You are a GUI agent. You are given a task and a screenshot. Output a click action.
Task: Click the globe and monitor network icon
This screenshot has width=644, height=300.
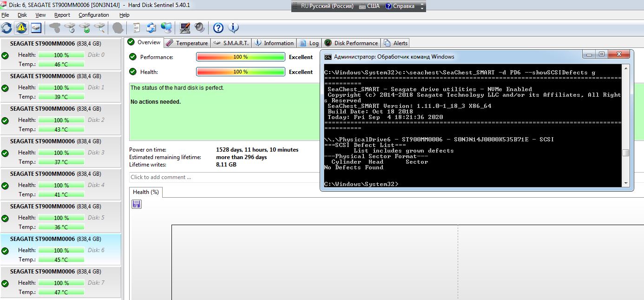166,28
